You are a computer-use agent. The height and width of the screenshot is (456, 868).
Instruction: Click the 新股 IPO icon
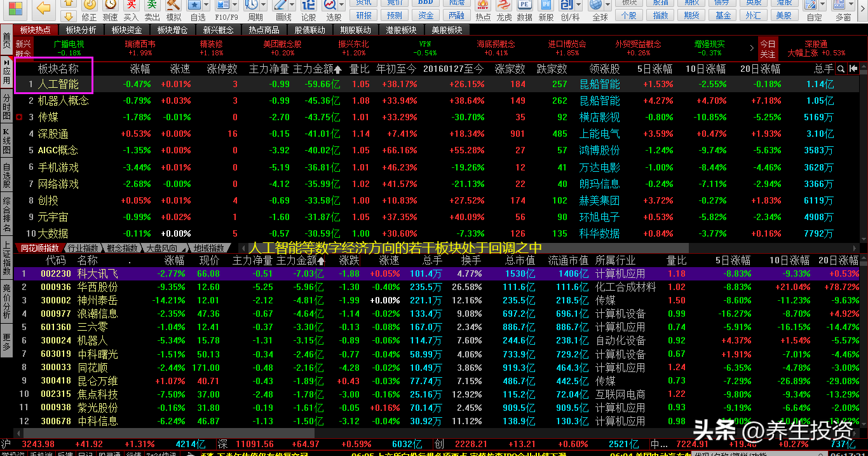click(x=546, y=5)
